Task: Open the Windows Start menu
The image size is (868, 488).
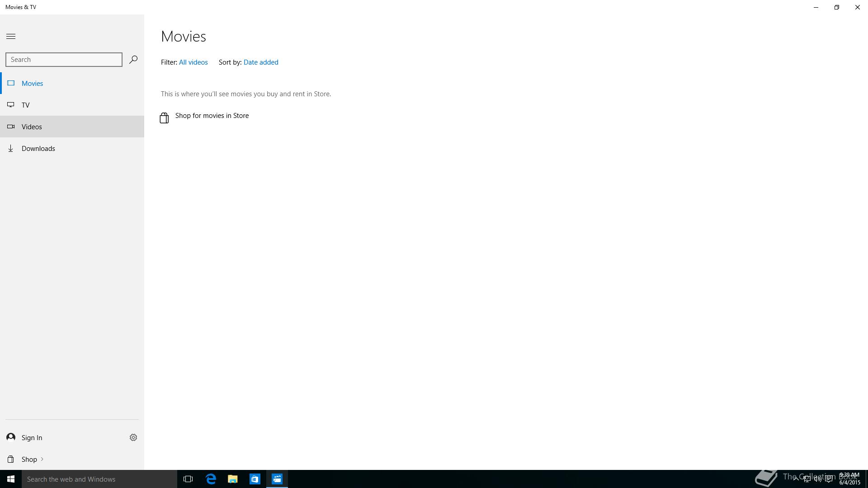Action: click(11, 479)
